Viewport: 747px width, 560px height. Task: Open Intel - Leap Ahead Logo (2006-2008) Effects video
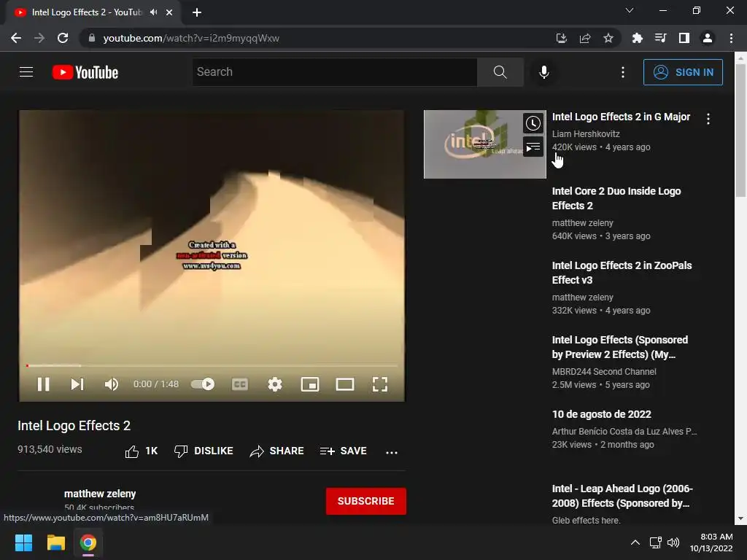click(x=622, y=496)
